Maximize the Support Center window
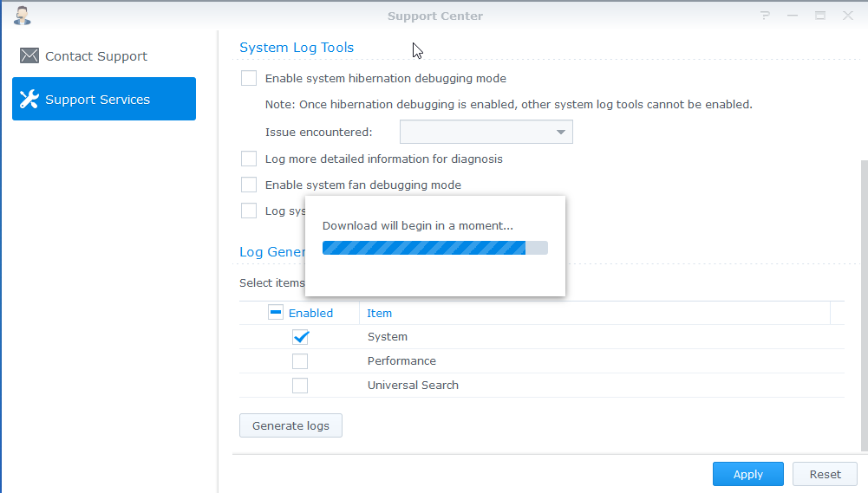 click(x=819, y=16)
